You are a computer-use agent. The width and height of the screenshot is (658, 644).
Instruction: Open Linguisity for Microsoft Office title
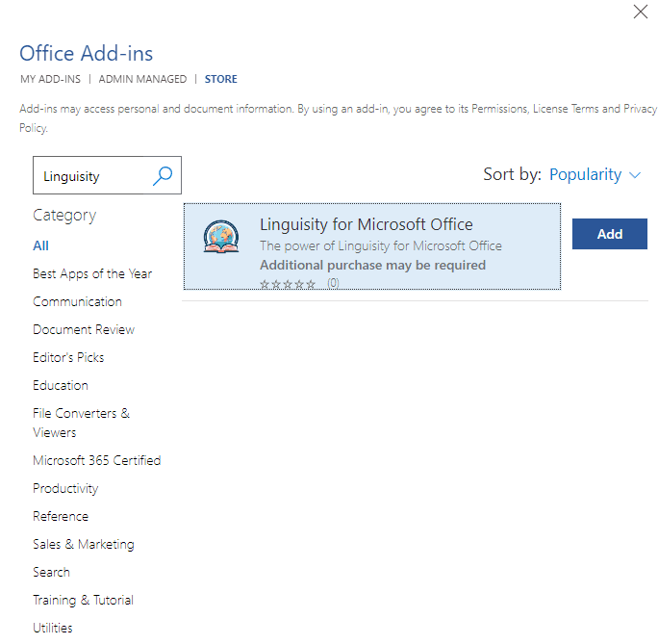pyautogui.click(x=366, y=224)
